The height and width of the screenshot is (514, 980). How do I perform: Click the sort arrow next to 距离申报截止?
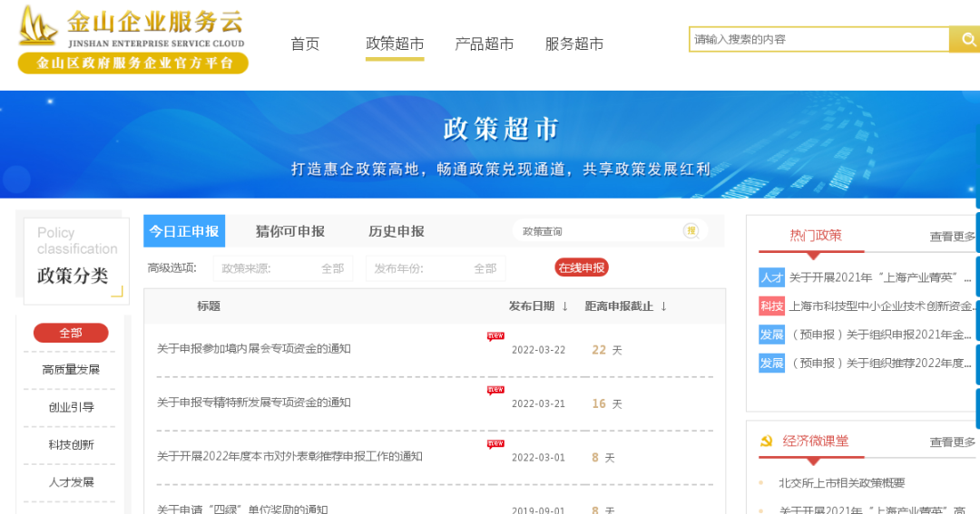tap(663, 306)
